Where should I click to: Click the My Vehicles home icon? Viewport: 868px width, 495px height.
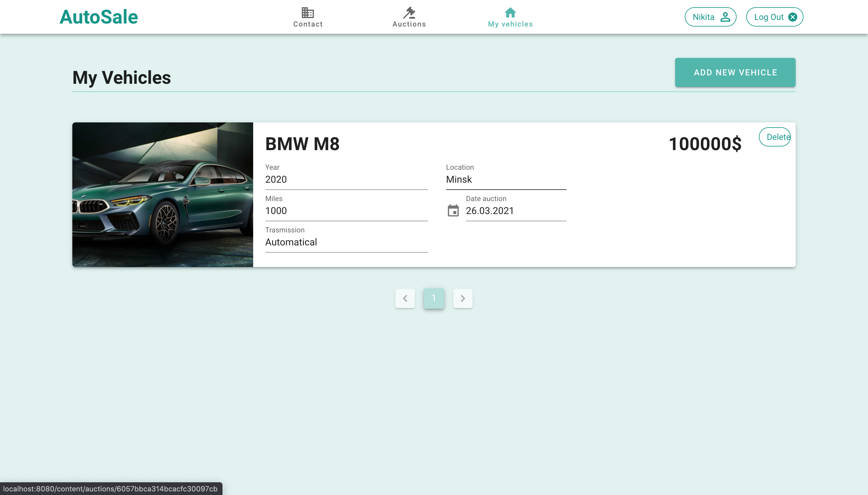pyautogui.click(x=510, y=11)
